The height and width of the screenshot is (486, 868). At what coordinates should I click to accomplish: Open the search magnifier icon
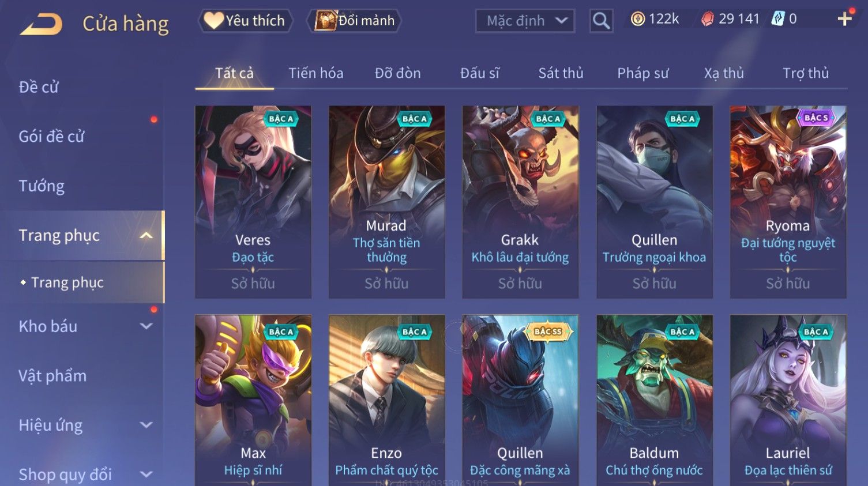tap(601, 21)
